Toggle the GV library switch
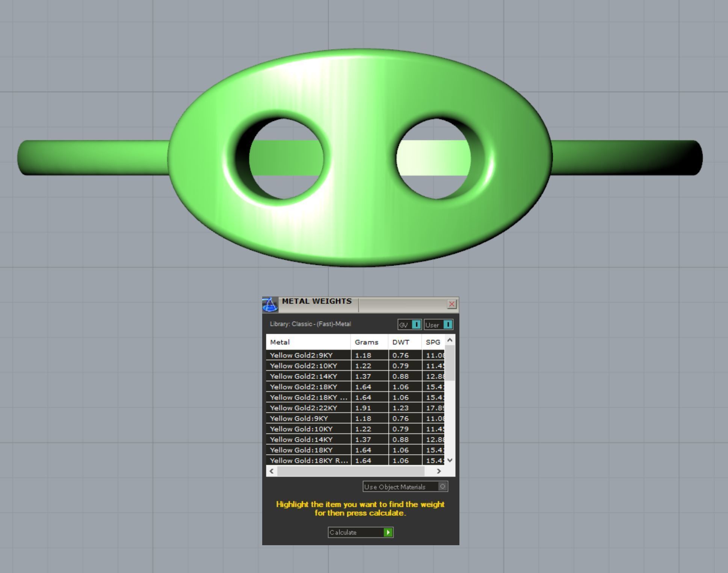 416,325
